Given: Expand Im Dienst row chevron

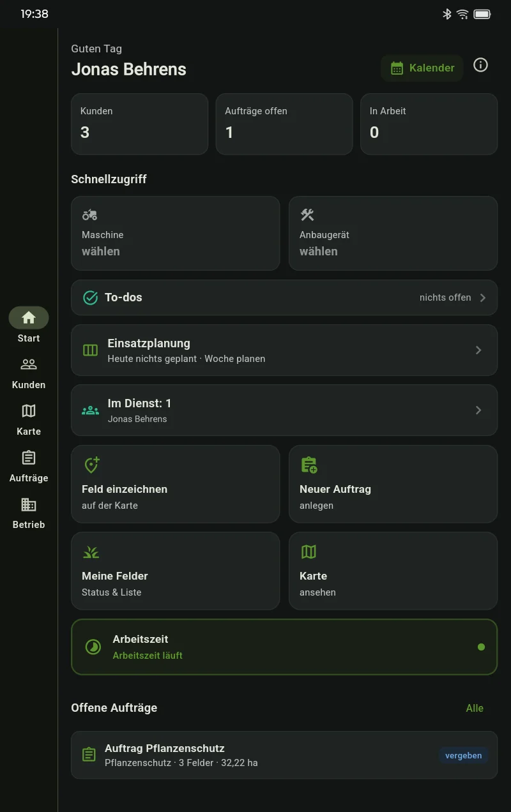Looking at the screenshot, I should [x=478, y=410].
